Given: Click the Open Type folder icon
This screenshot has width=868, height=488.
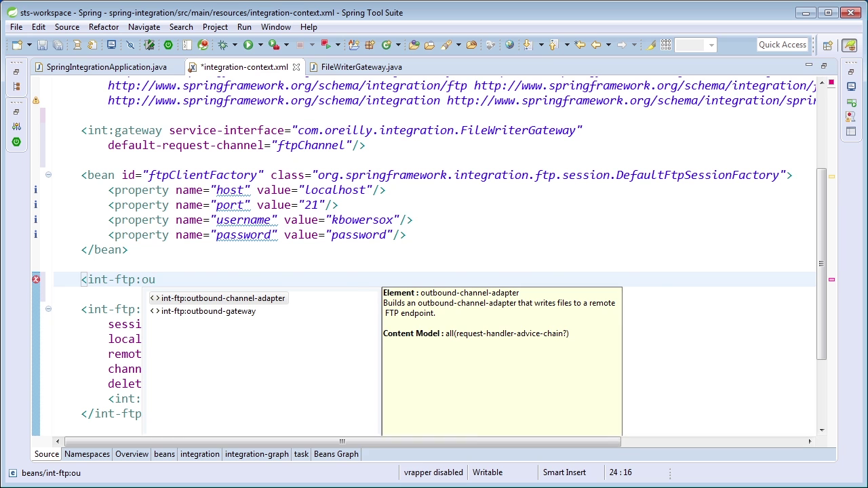Looking at the screenshot, I should pos(414,45).
